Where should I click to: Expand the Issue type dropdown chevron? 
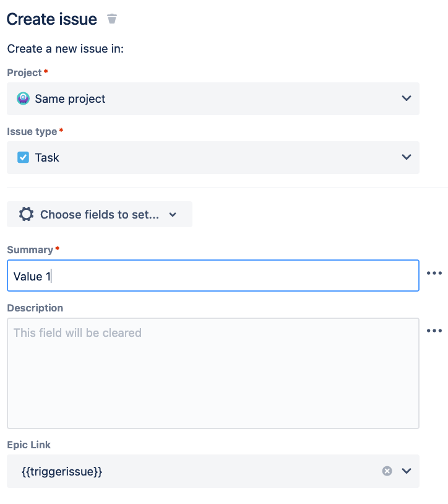(x=407, y=157)
